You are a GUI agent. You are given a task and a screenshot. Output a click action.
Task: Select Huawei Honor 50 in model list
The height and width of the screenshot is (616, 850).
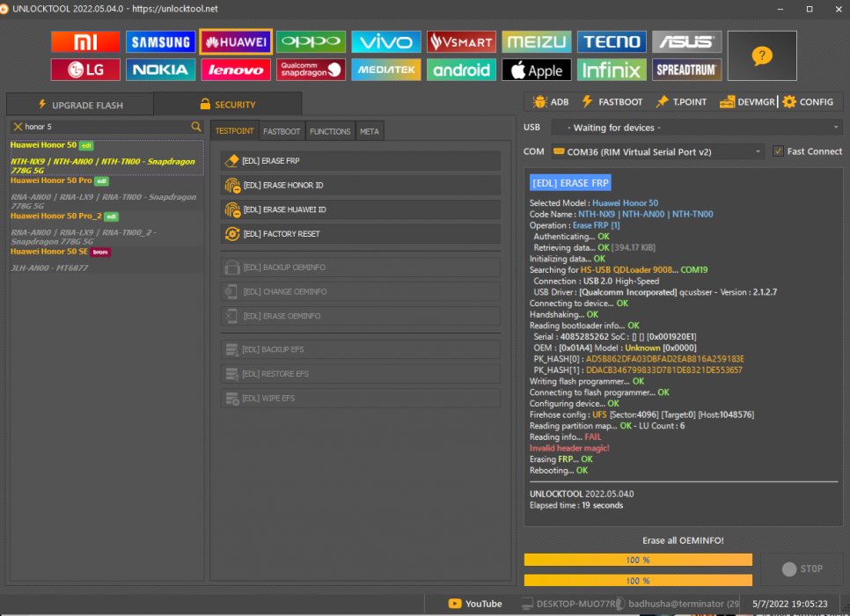(106, 158)
